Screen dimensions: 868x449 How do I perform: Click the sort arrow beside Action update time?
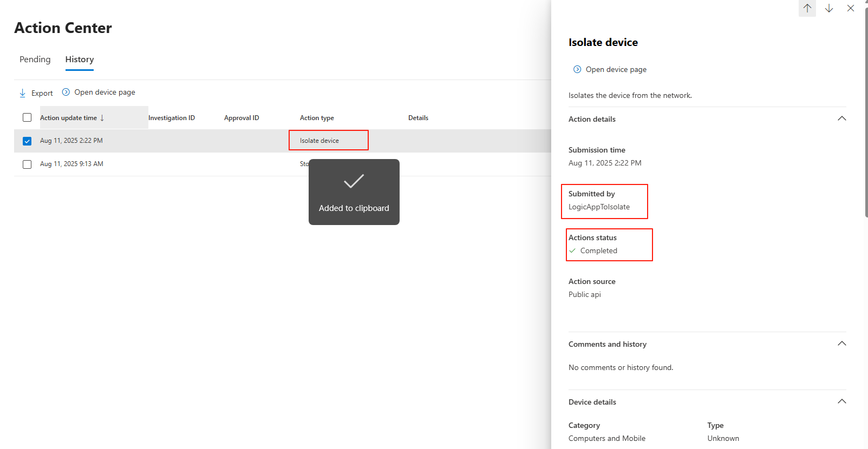pyautogui.click(x=102, y=118)
